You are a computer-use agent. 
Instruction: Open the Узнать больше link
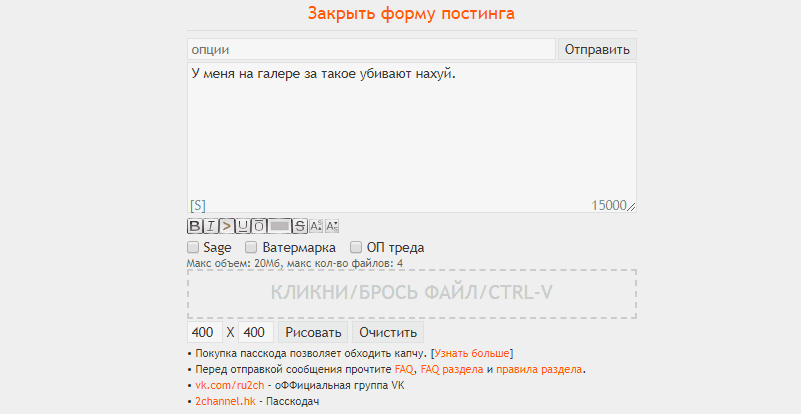pos(472,354)
